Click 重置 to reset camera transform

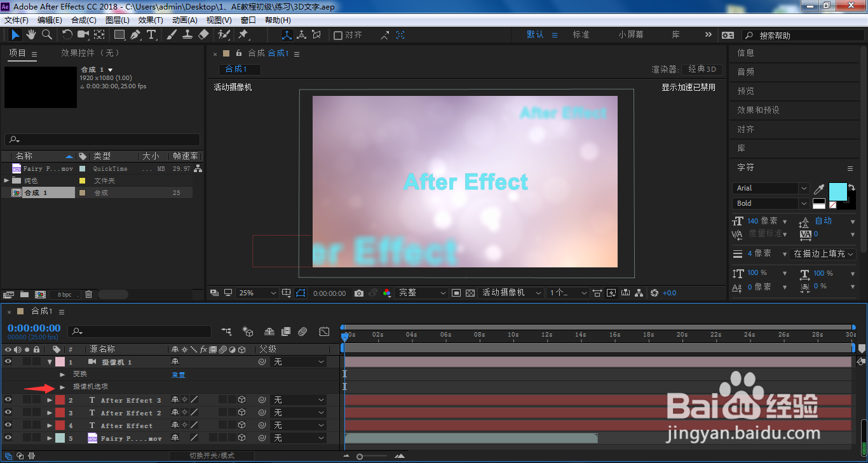tap(179, 375)
